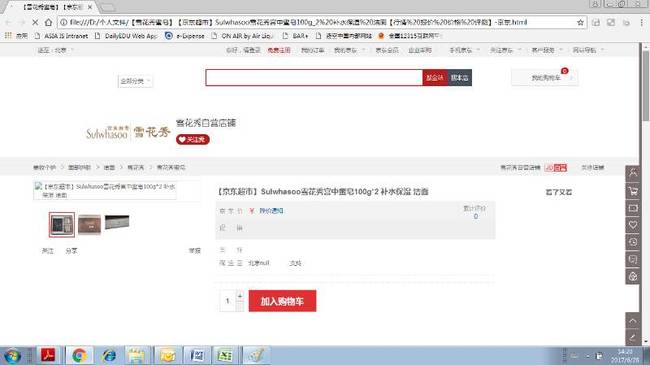Open the ON AIR by Air Liquide bookmark
650x365 pixels.
(242, 36)
